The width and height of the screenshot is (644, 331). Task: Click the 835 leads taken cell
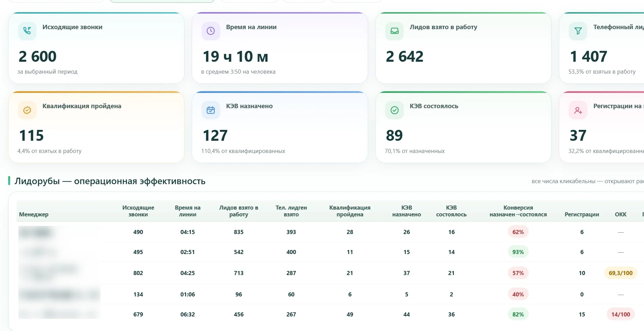tap(239, 232)
